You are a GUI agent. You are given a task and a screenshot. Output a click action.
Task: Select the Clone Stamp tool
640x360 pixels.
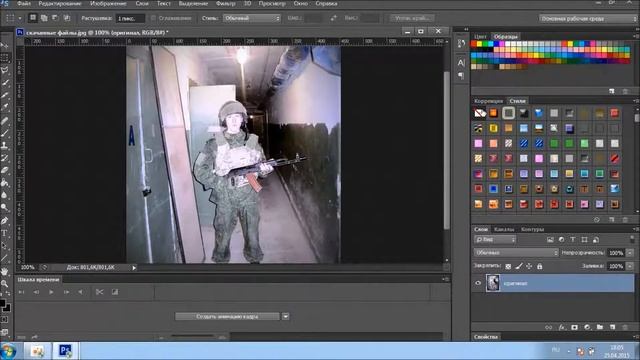coord(5,145)
